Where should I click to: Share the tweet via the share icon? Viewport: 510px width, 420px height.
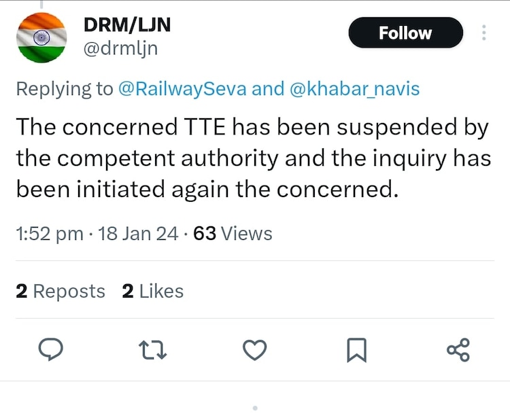(x=458, y=350)
